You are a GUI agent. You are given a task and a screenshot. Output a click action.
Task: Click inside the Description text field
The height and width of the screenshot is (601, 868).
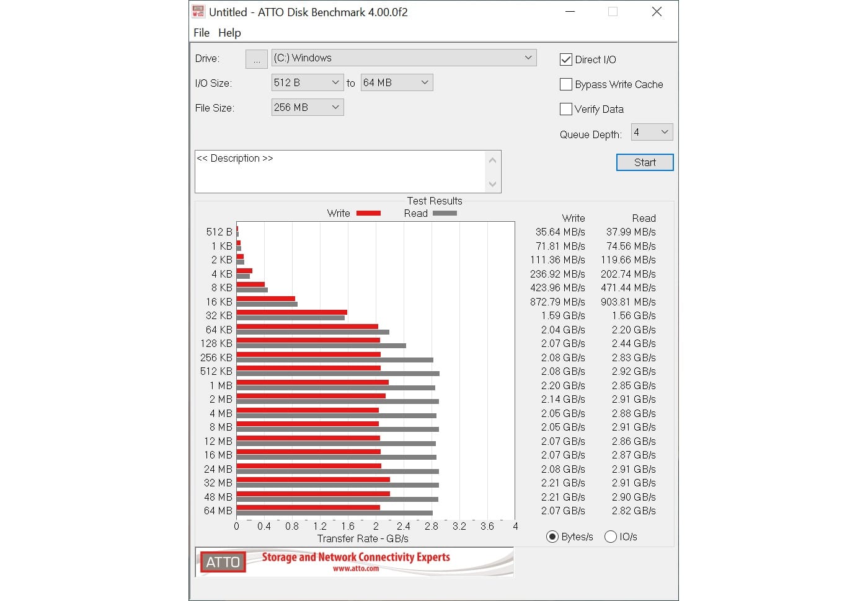tap(340, 172)
